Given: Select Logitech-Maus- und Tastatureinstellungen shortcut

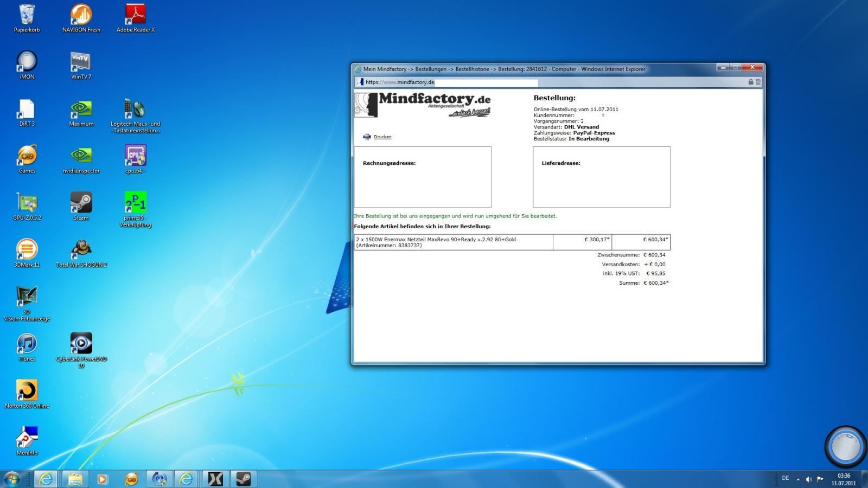Looking at the screenshot, I should (x=135, y=115).
